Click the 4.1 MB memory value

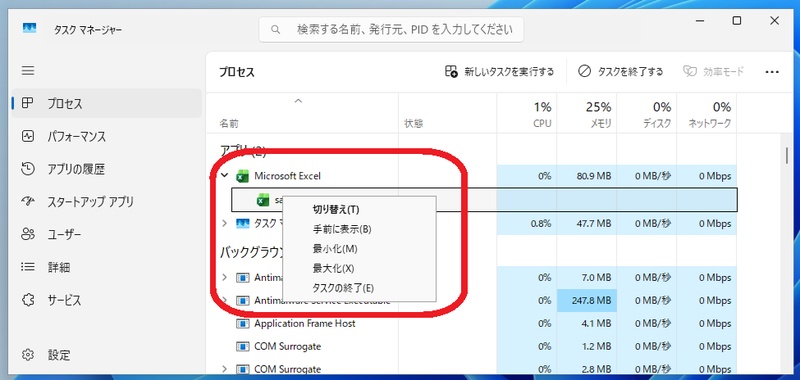[x=595, y=323]
